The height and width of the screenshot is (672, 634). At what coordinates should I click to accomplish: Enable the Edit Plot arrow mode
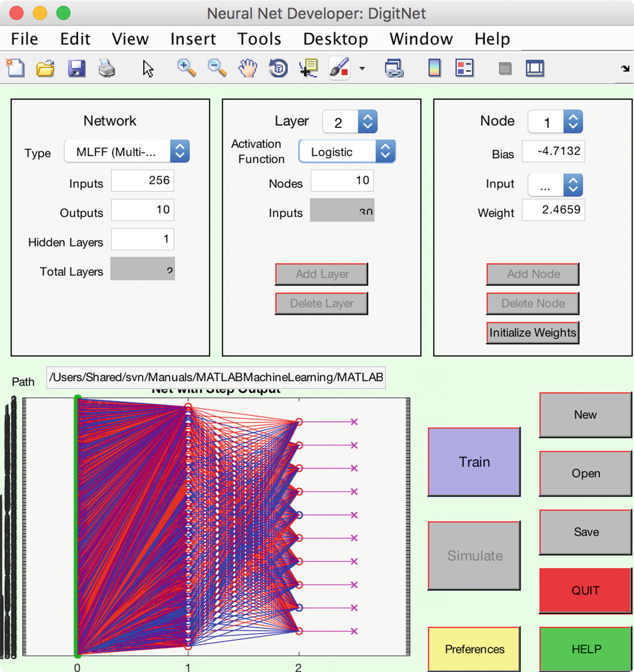(x=147, y=68)
